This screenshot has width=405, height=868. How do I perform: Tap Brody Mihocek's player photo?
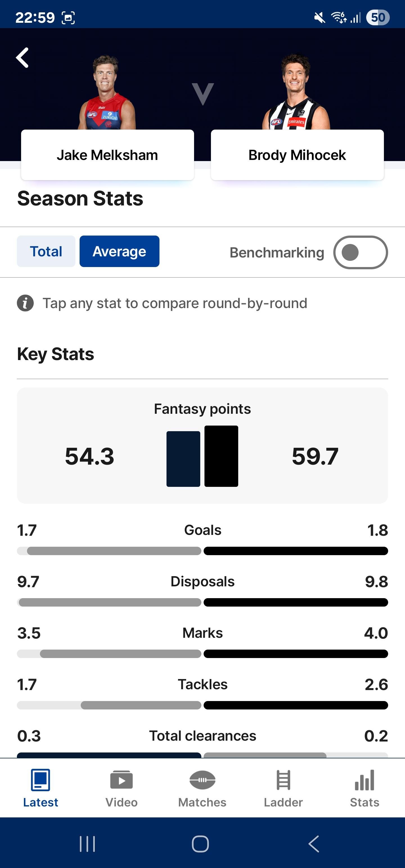(x=296, y=91)
